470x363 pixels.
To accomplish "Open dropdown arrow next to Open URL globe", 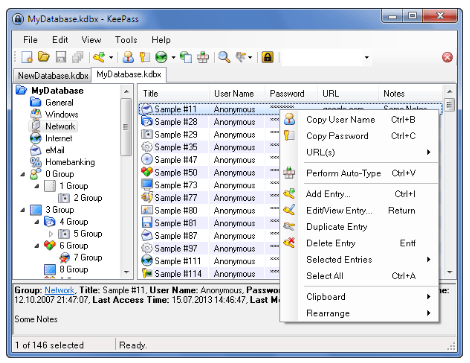I will point(173,57).
